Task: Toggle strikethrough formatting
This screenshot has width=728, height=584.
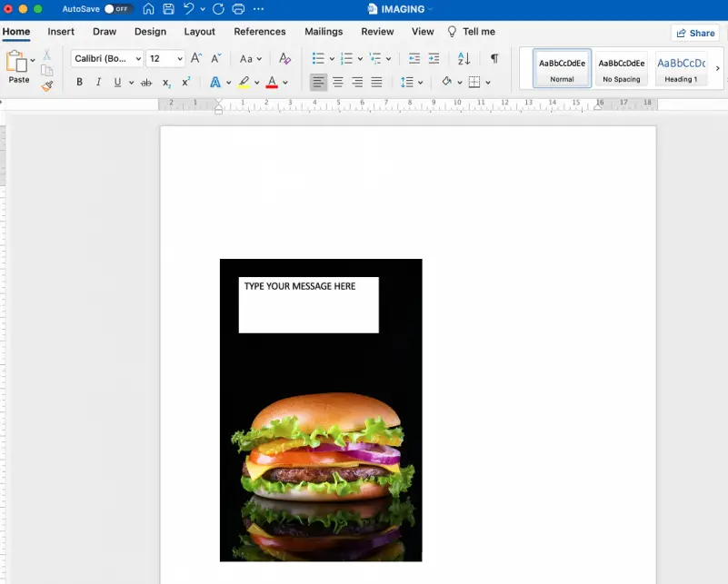Action: pos(146,83)
